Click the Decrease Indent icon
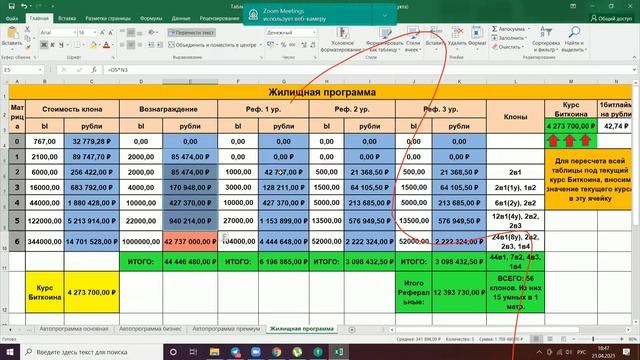This screenshot has width=640, height=360. pyautogui.click(x=151, y=45)
